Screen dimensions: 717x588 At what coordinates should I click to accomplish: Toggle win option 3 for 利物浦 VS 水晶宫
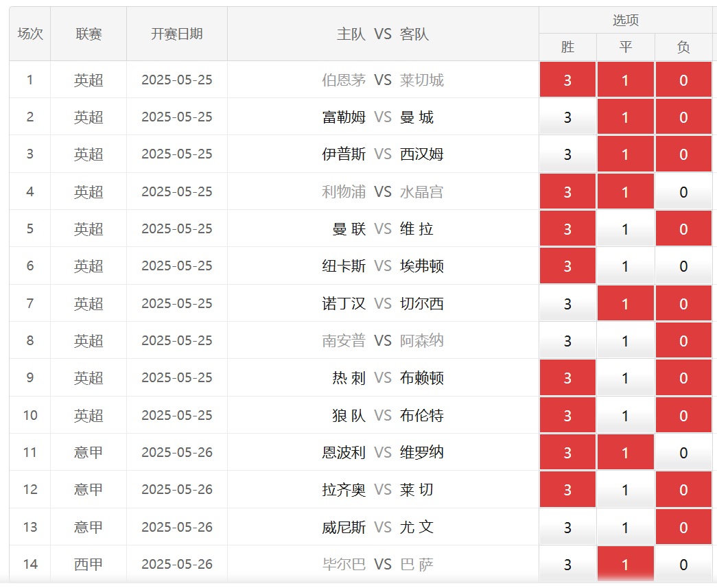pos(567,191)
